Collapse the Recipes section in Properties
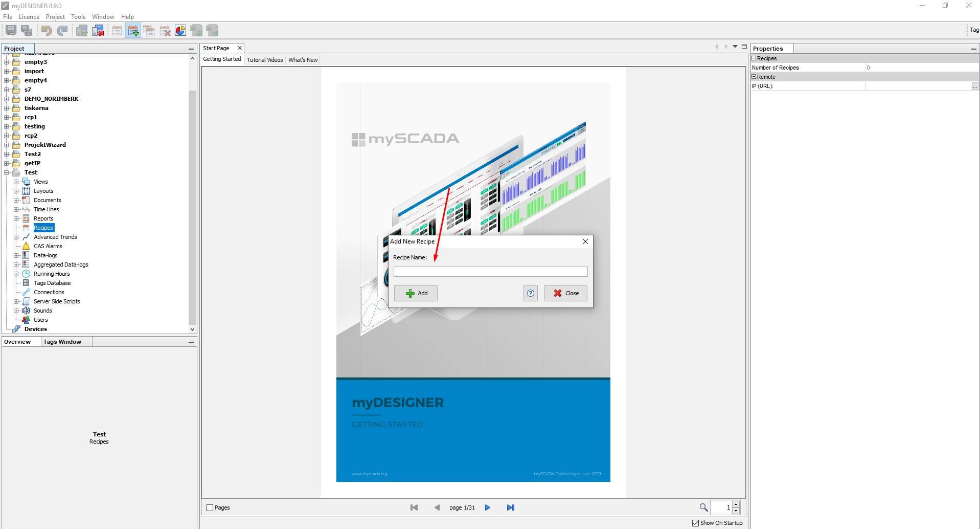This screenshot has width=980, height=529. [x=754, y=58]
